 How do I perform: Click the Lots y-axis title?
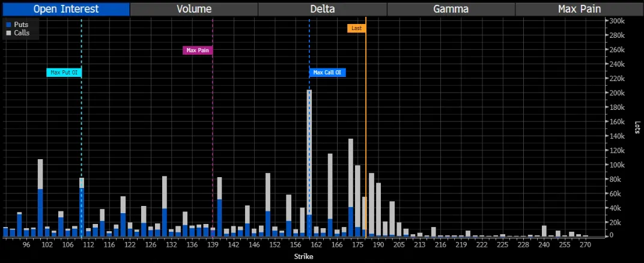click(637, 127)
